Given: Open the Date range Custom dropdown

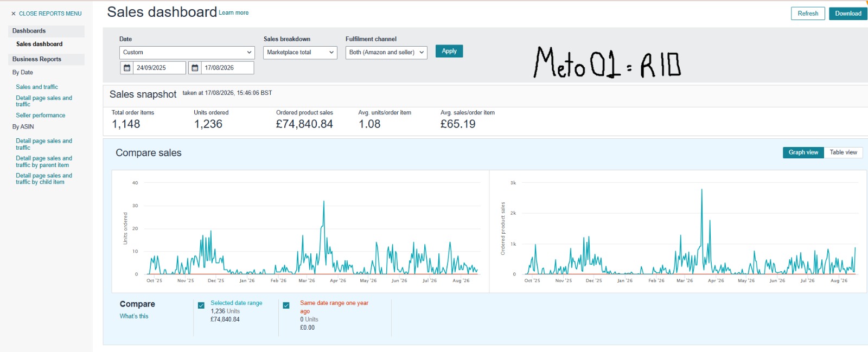Looking at the screenshot, I should (187, 53).
